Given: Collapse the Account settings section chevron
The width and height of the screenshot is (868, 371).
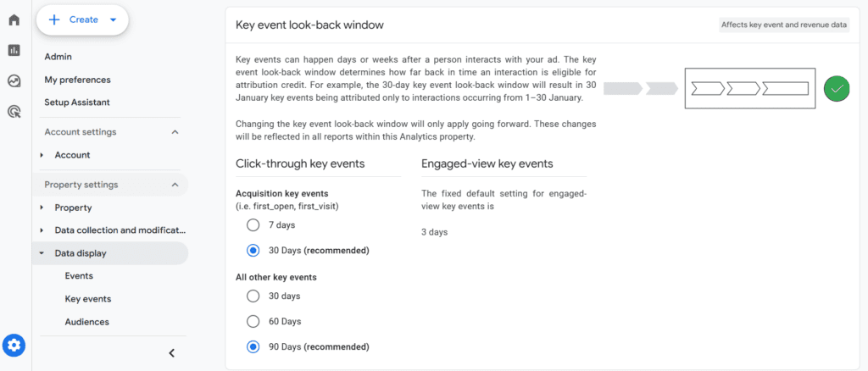Looking at the screenshot, I should 175,132.
